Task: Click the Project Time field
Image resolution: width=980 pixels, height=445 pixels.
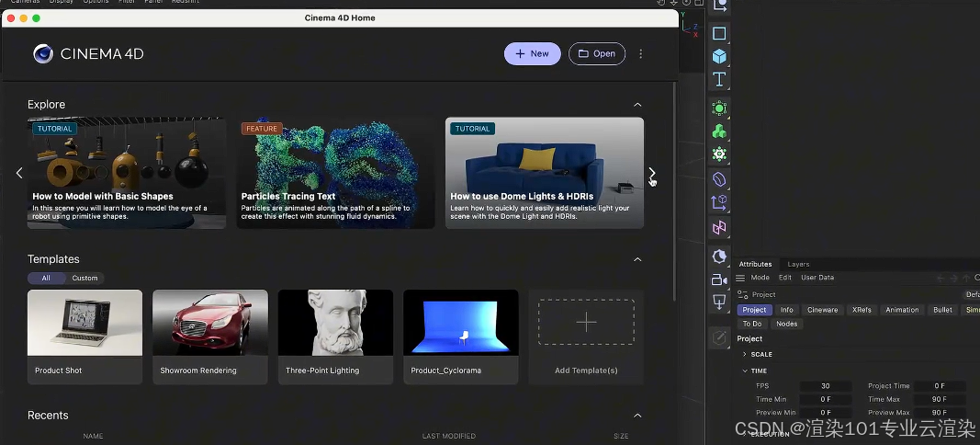Action: 940,386
